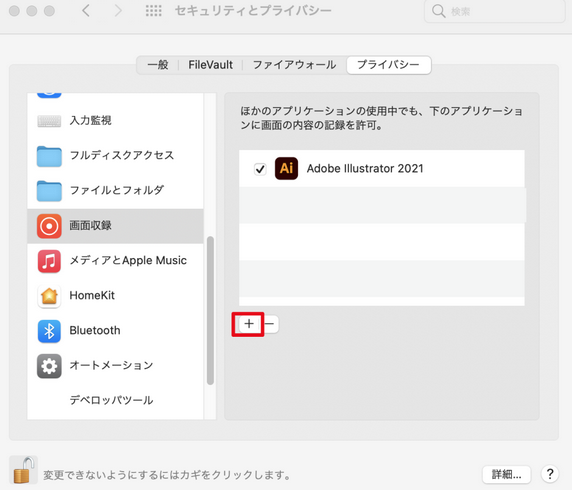Select HomeKit in the privacy list
The image size is (572, 490).
pyautogui.click(x=115, y=296)
